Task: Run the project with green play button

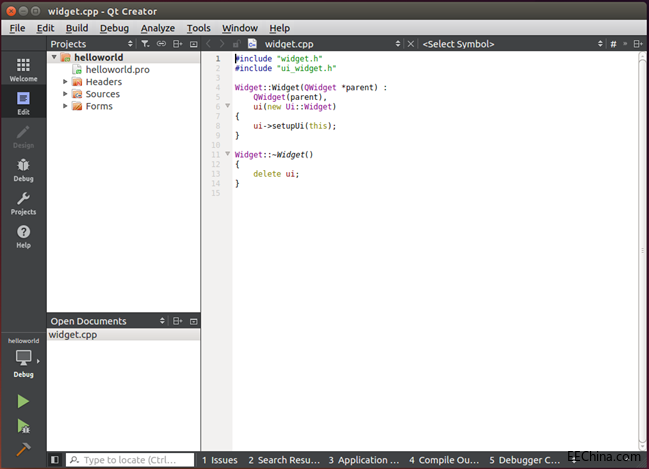Action: coord(23,401)
